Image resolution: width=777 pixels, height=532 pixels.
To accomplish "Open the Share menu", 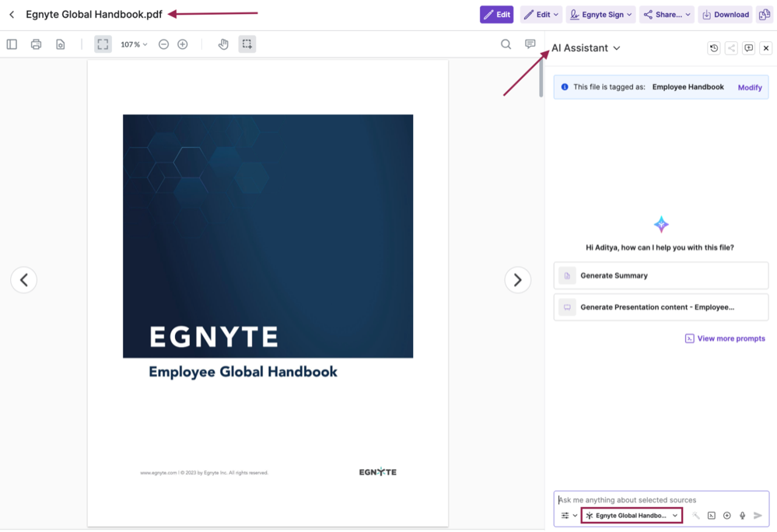I will (667, 15).
